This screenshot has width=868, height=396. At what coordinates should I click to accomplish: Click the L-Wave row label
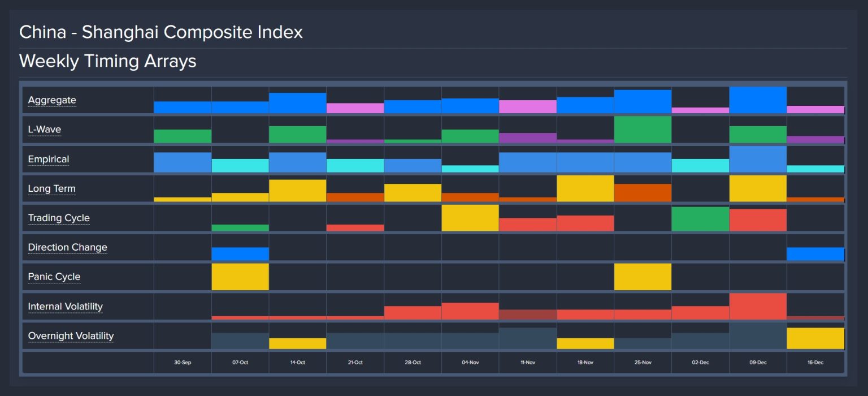point(45,130)
